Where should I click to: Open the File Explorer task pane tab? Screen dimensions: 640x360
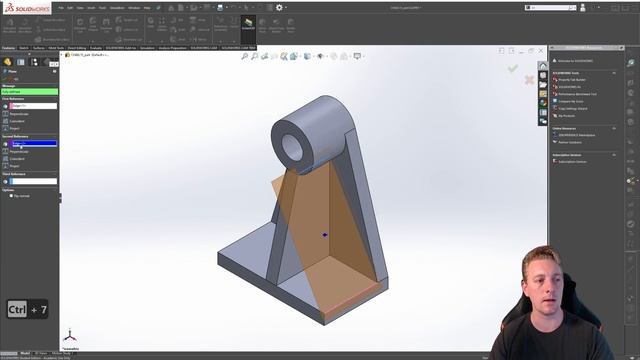point(543,85)
